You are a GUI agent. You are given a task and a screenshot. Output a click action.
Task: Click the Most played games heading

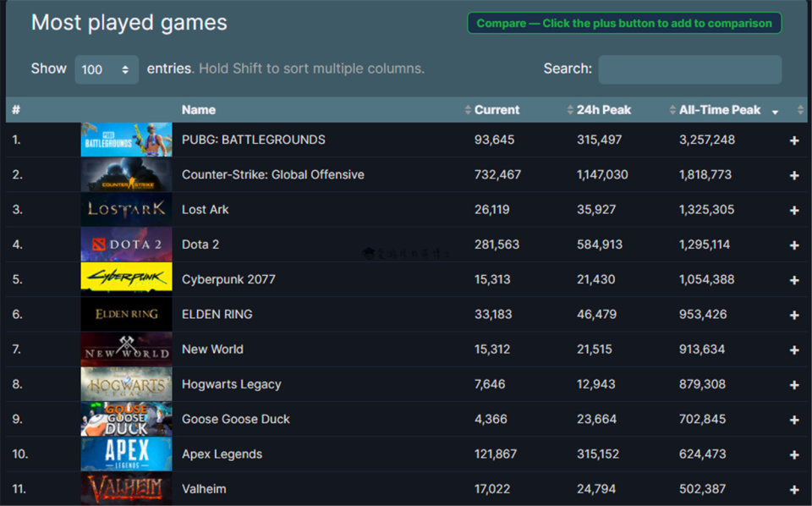(x=129, y=23)
